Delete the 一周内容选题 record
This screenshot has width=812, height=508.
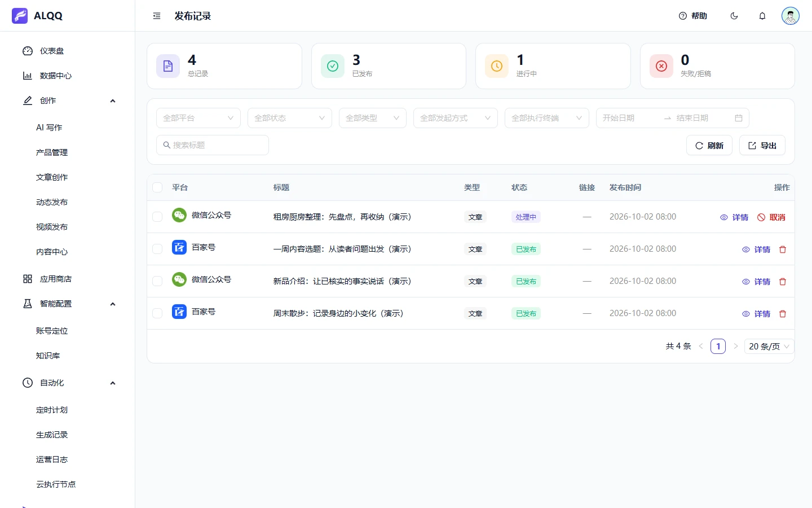[x=783, y=249]
